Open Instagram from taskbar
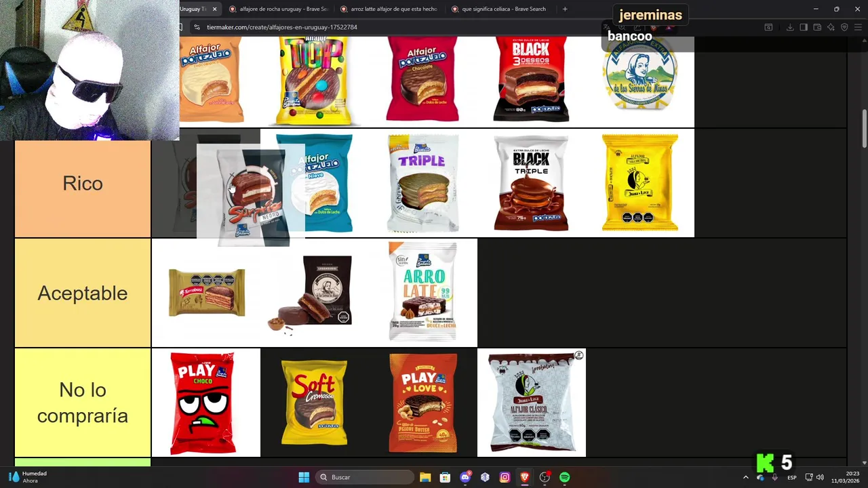This screenshot has width=868, height=488. coord(505,477)
